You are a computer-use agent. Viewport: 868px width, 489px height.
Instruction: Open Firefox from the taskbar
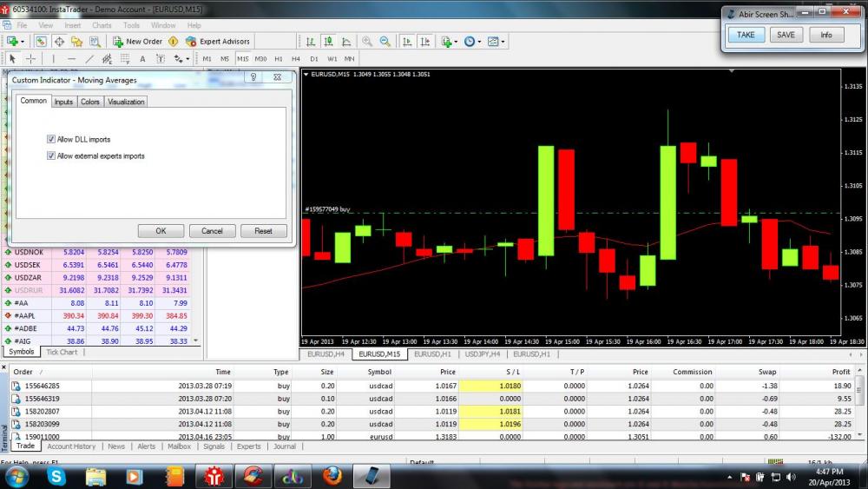[332, 476]
